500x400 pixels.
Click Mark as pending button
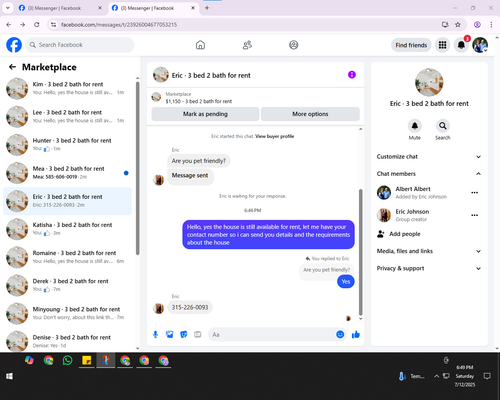205,114
